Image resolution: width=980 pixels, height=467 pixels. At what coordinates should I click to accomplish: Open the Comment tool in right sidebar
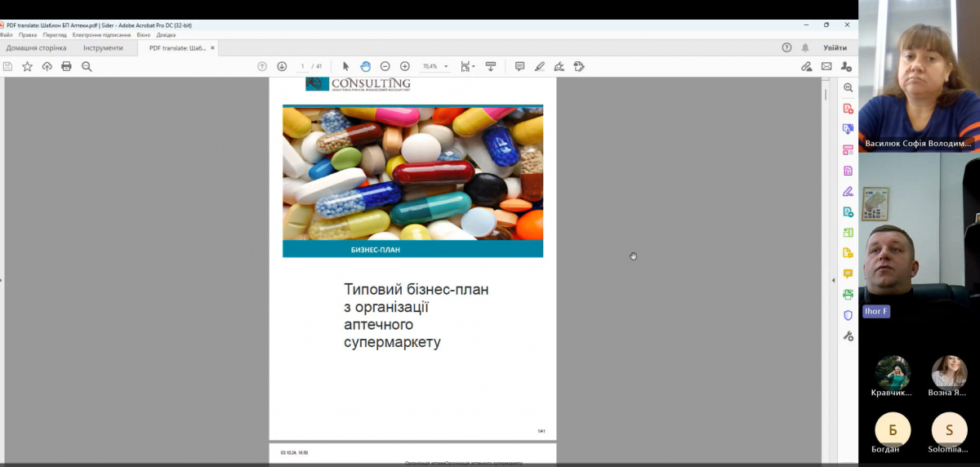[848, 274]
